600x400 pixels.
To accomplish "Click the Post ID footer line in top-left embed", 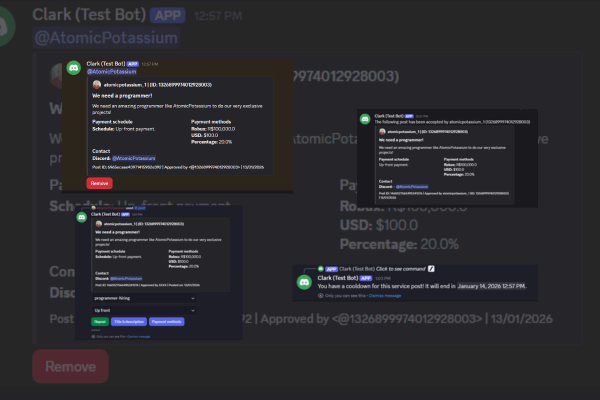I will pos(178,167).
